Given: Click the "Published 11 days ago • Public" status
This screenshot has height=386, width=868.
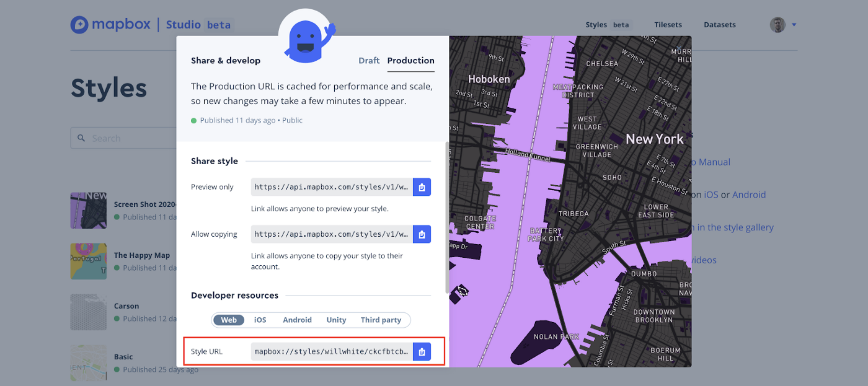Looking at the screenshot, I should (247, 120).
